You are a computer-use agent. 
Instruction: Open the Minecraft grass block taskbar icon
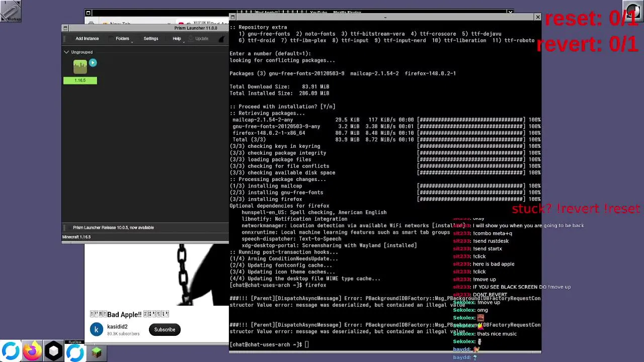(96, 352)
